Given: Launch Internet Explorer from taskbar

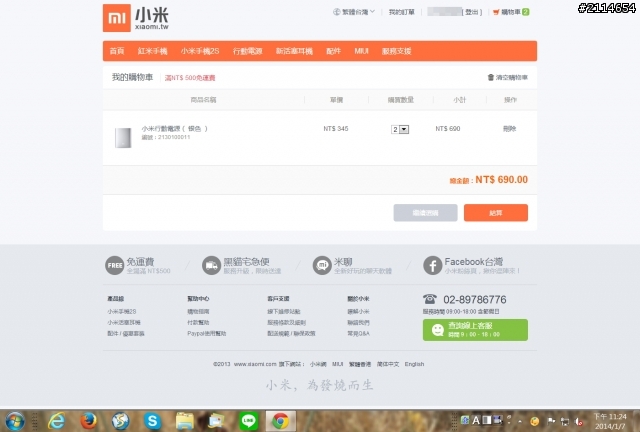Looking at the screenshot, I should click(56, 421).
